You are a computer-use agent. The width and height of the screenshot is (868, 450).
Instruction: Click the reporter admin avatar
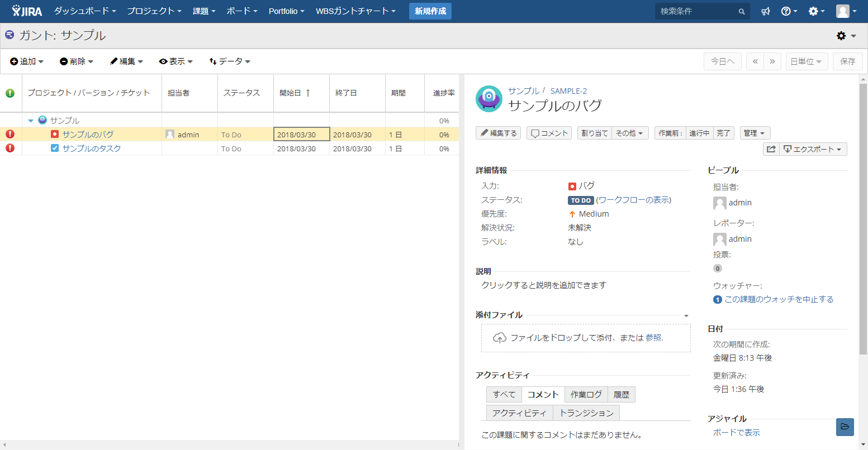pyautogui.click(x=720, y=239)
